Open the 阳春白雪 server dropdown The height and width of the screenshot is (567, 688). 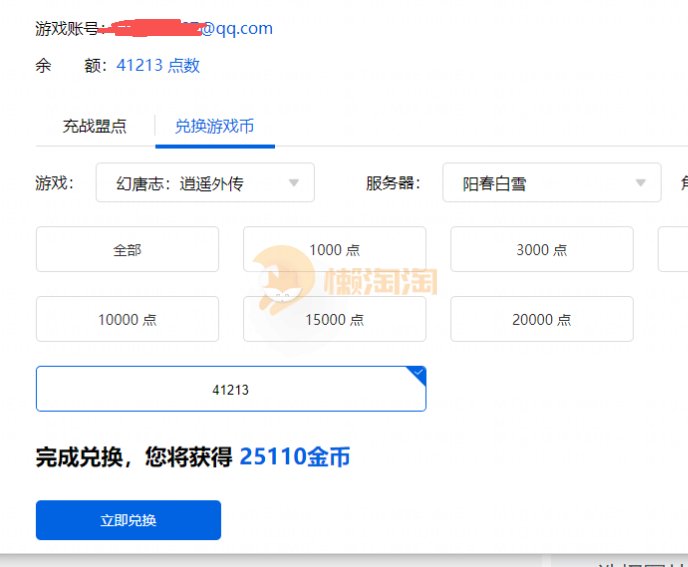(551, 183)
